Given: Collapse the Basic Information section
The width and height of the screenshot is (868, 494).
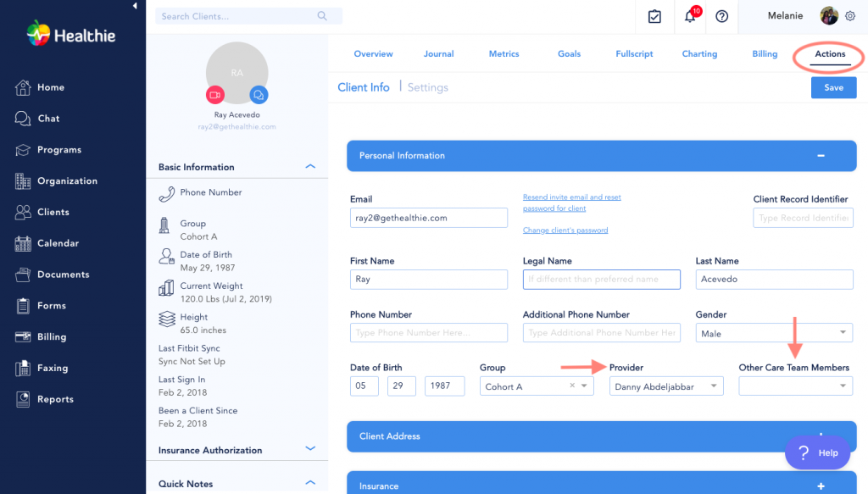Looking at the screenshot, I should point(310,166).
